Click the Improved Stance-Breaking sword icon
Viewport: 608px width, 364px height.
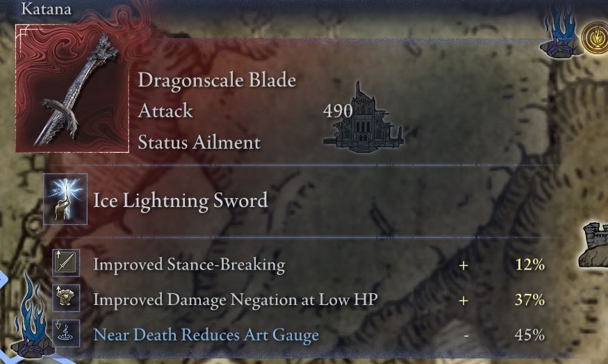[x=66, y=263]
